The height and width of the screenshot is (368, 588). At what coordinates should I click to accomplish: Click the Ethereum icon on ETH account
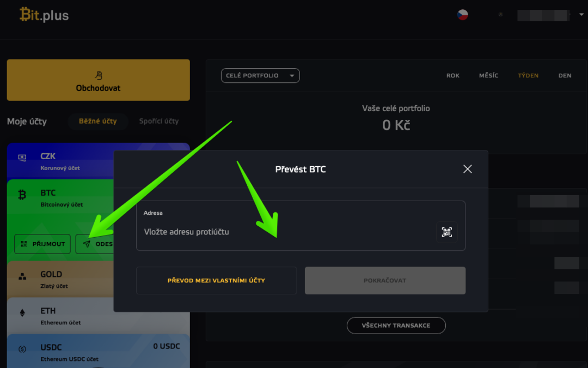[22, 313]
